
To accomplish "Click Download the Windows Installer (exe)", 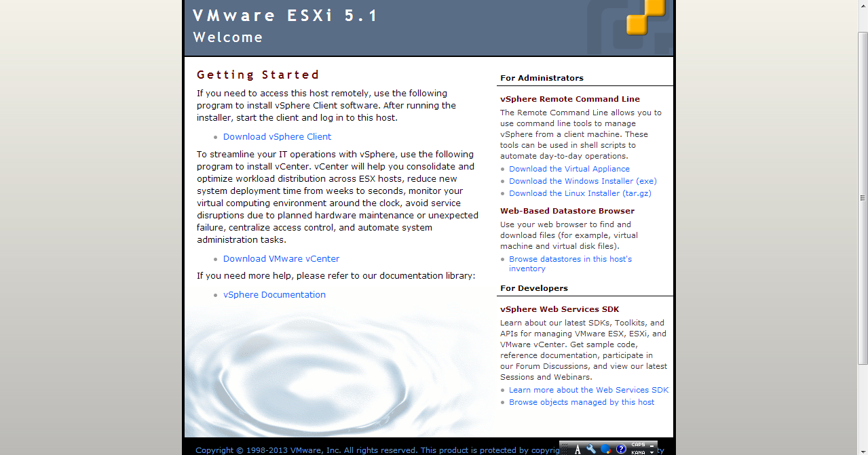I will click(x=583, y=181).
